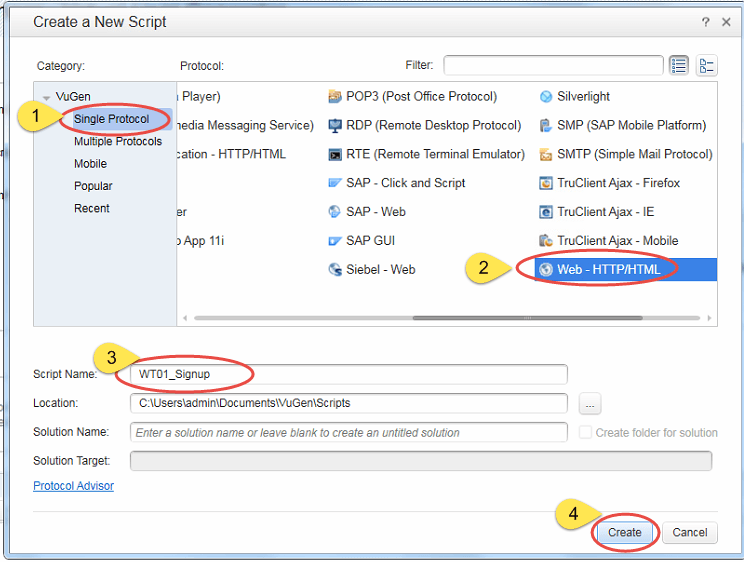Viewport: 744px width, 562px height.
Task: Select the SAP - Web protocol icon
Action: point(336,212)
